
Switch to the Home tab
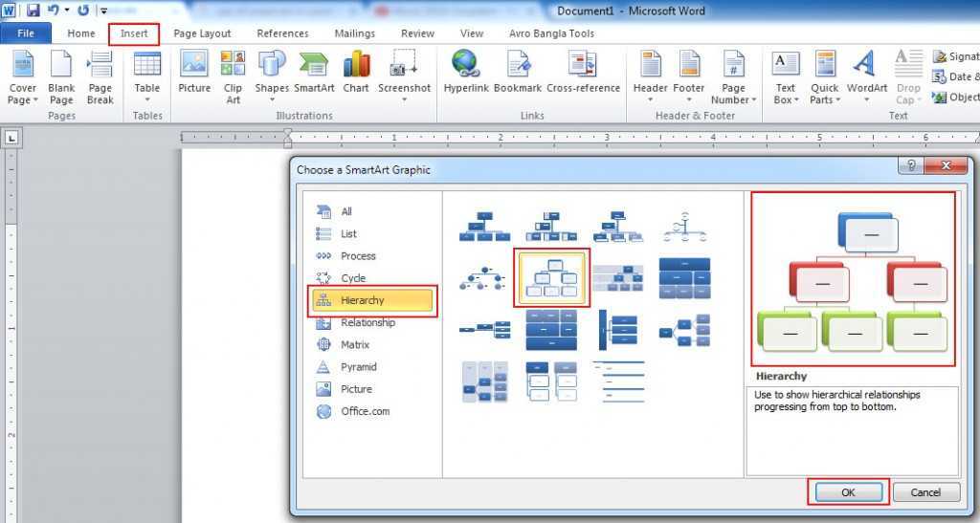pos(81,33)
